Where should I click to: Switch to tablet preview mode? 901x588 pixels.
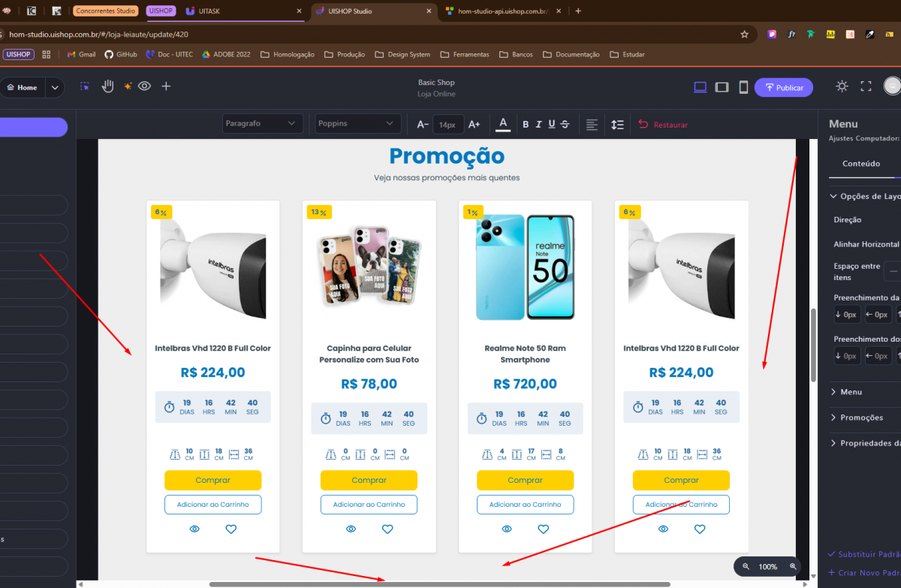point(722,88)
